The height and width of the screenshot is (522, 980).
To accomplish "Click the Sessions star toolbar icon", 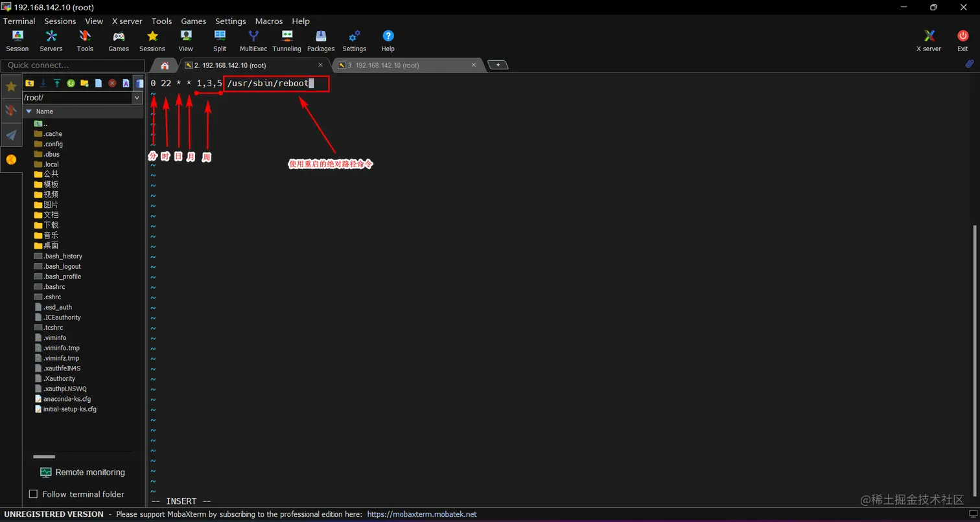I will 152,40.
